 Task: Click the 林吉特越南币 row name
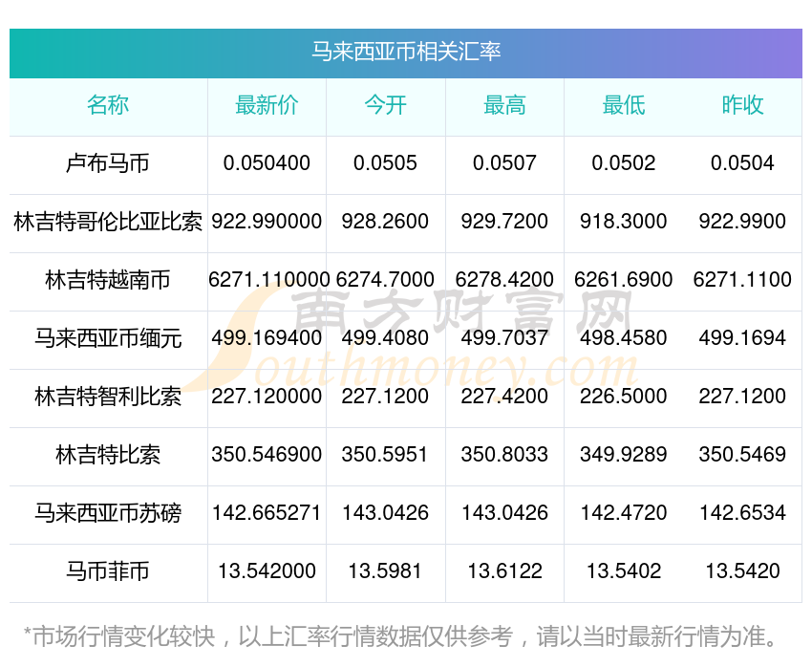108,280
